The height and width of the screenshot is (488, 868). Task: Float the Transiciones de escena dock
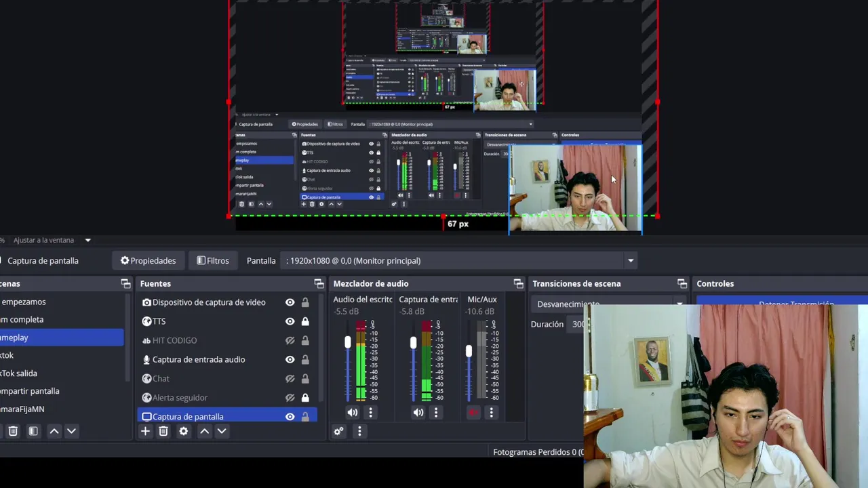pos(682,283)
